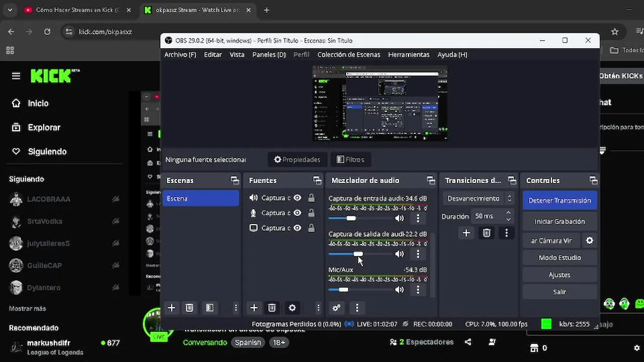Click Iniciar Grabación button

click(x=560, y=221)
